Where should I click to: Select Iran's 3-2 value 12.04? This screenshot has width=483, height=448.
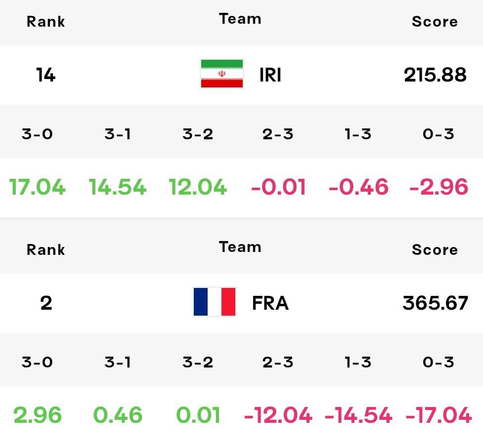tap(198, 187)
